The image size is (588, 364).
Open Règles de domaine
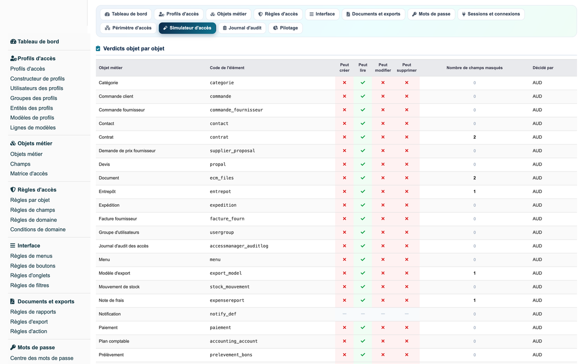coord(33,220)
